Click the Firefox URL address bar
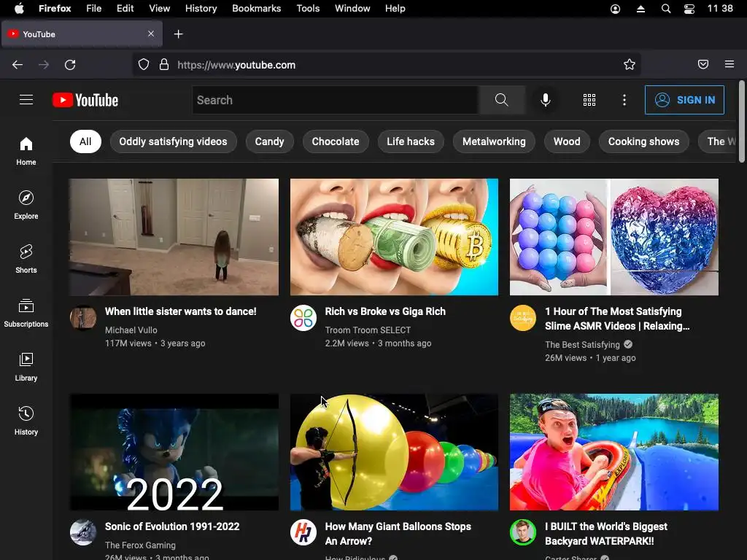 386,65
